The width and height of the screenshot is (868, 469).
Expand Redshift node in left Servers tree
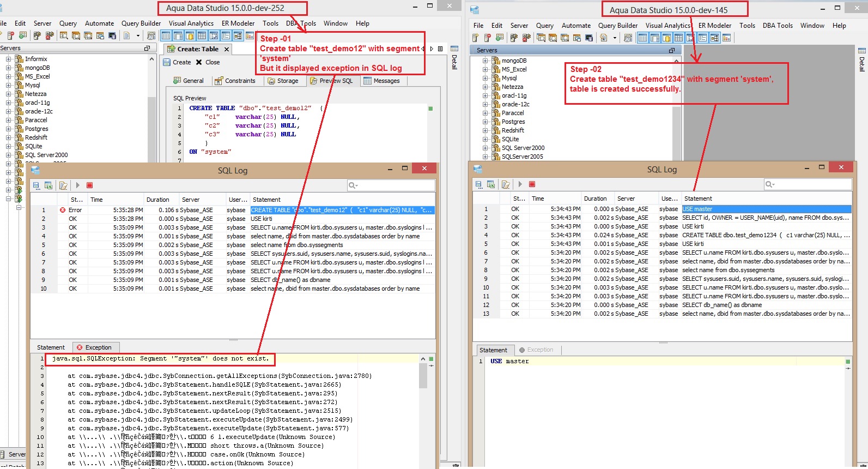(8, 137)
